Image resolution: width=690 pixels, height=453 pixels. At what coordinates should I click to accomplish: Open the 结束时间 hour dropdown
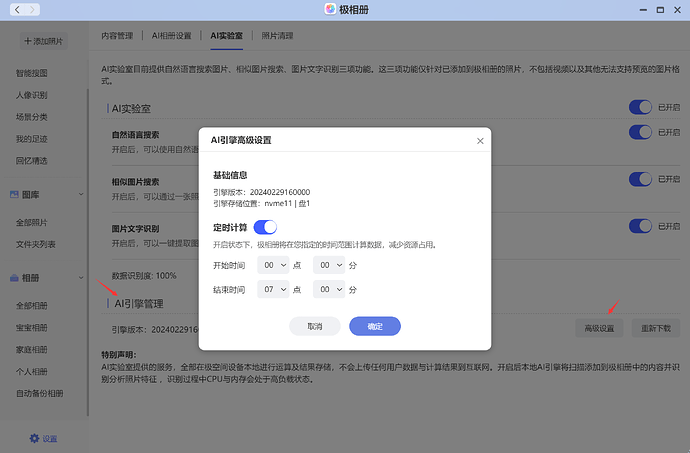coord(273,289)
